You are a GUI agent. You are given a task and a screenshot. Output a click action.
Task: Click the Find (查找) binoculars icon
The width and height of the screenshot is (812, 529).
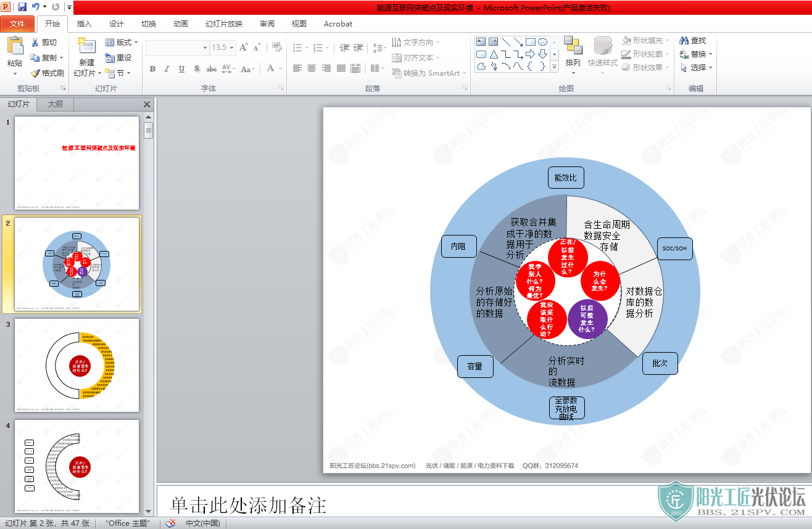click(x=684, y=40)
